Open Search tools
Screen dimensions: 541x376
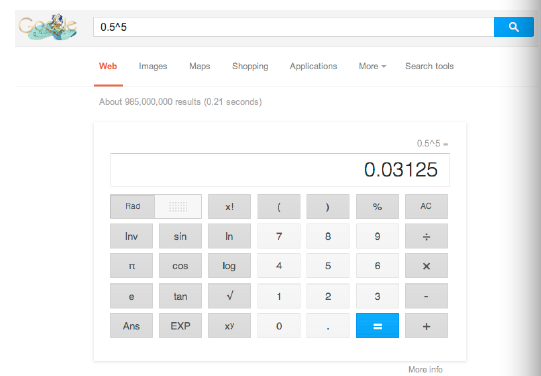(429, 66)
